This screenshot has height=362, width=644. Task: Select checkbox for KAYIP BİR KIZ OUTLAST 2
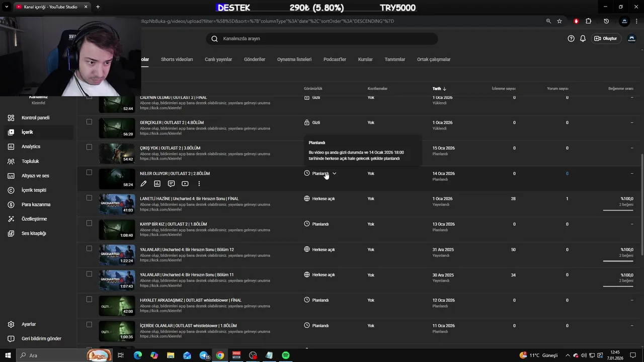(89, 223)
